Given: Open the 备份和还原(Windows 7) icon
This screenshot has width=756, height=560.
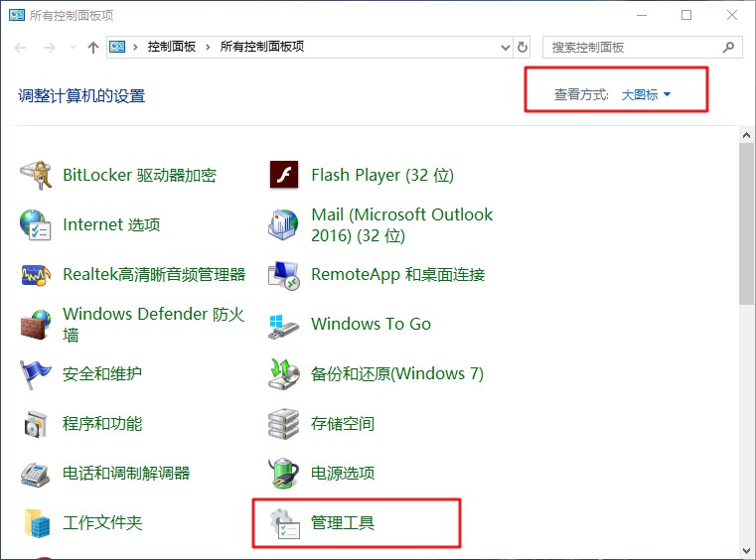Looking at the screenshot, I should 283,374.
